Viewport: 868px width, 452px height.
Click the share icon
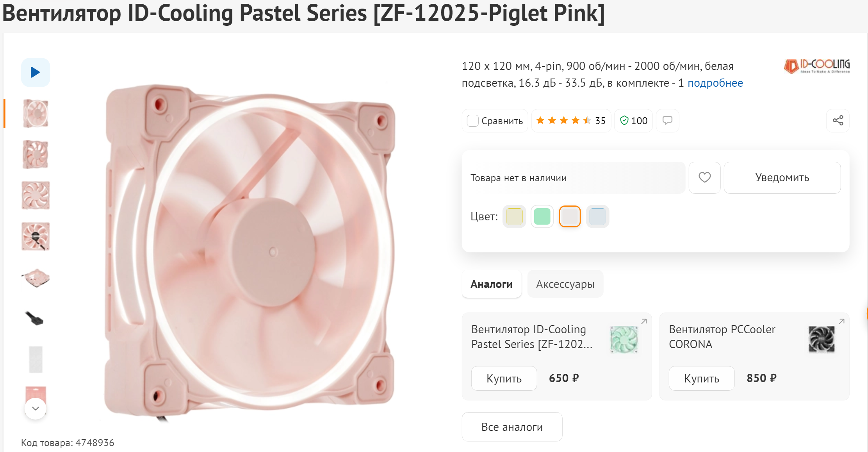(x=838, y=120)
